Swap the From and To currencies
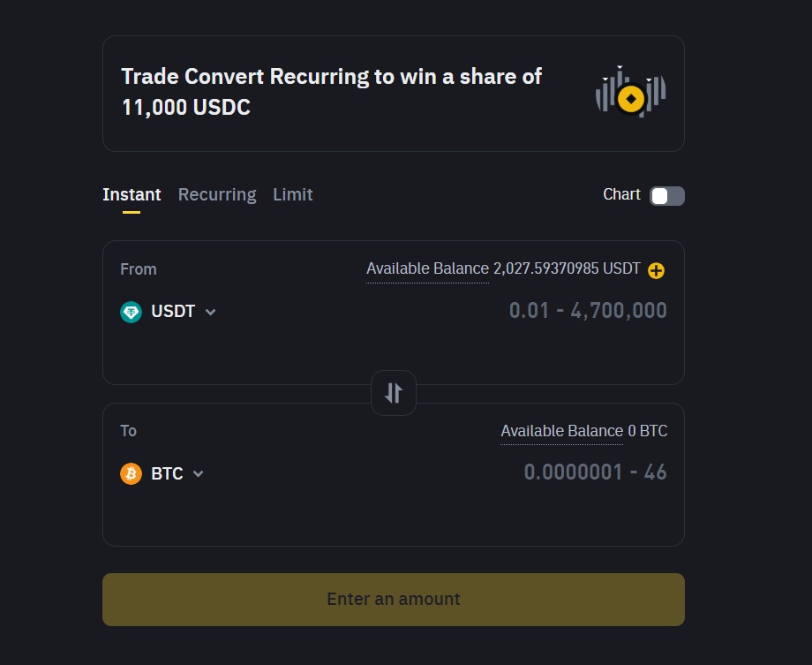The height and width of the screenshot is (665, 812). click(393, 392)
